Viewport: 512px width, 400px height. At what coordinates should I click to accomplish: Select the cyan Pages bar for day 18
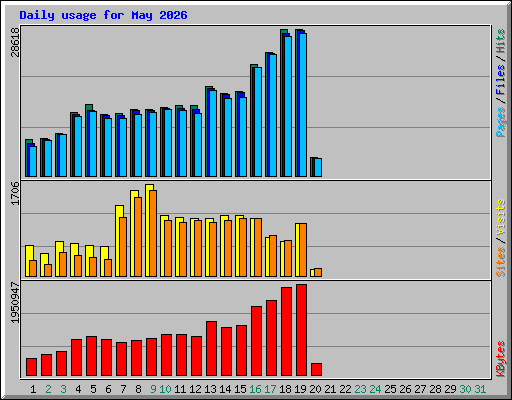[288, 106]
